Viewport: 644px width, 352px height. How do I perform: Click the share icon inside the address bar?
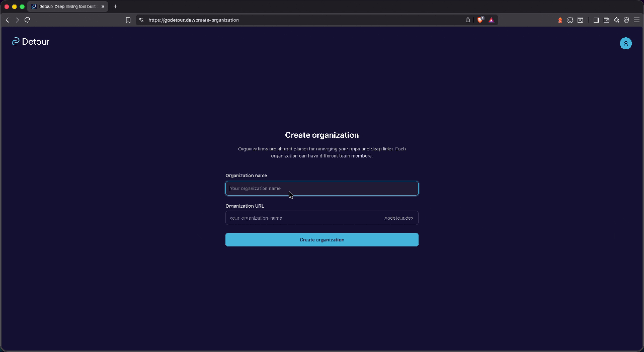click(x=467, y=20)
